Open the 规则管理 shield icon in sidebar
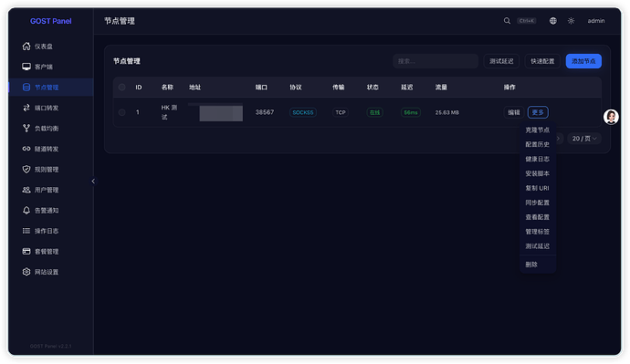 point(26,170)
